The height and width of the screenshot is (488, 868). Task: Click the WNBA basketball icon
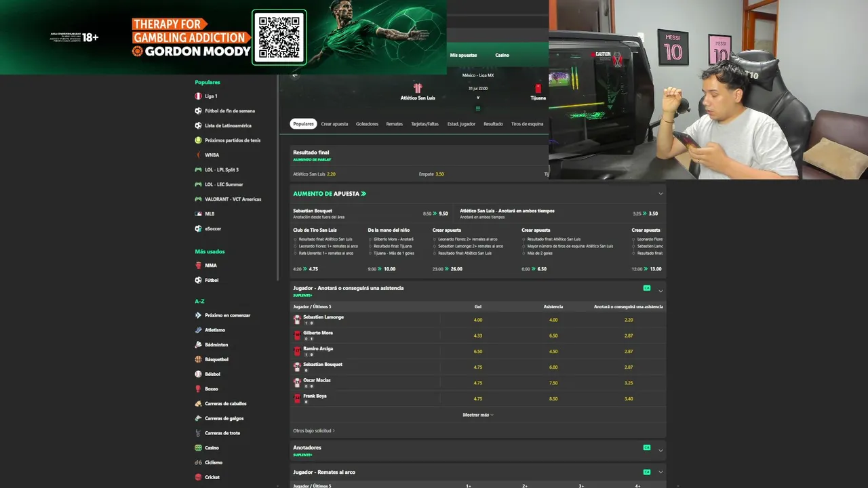pos(198,155)
